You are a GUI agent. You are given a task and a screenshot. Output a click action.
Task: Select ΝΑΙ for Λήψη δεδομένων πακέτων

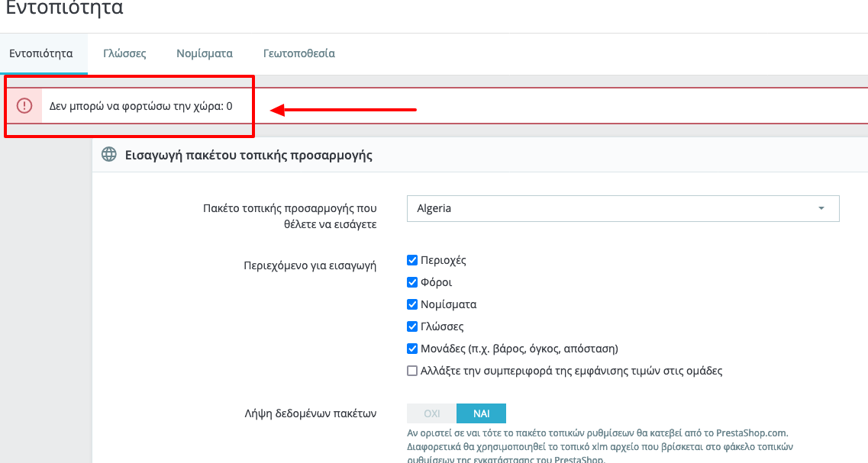481,413
